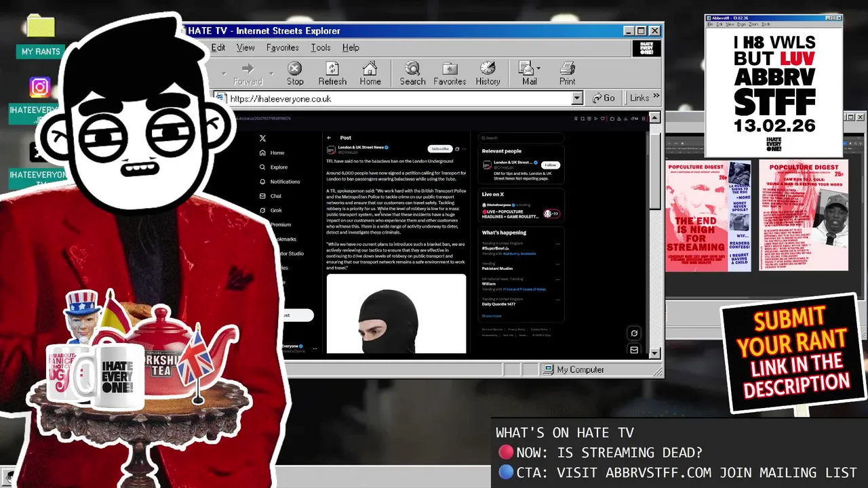
Task: Click Show more under What's happening
Action: pos(492,316)
